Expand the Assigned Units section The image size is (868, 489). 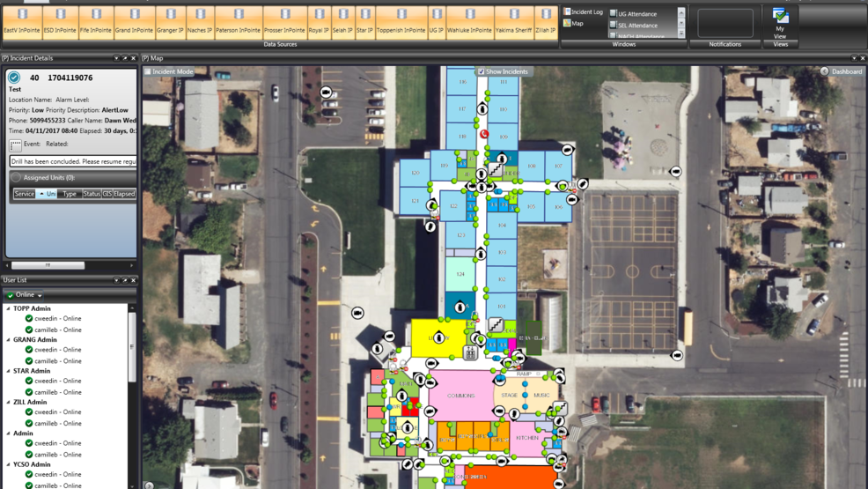[x=16, y=178]
